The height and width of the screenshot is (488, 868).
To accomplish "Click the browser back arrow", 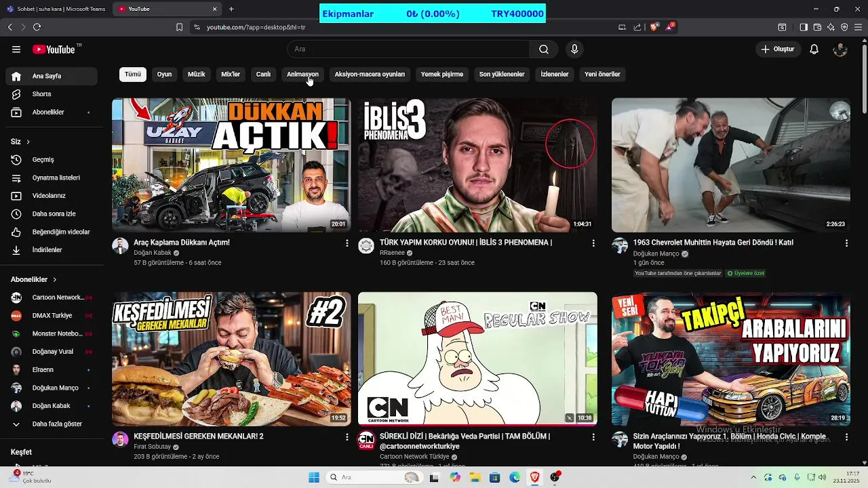I will pyautogui.click(x=9, y=27).
